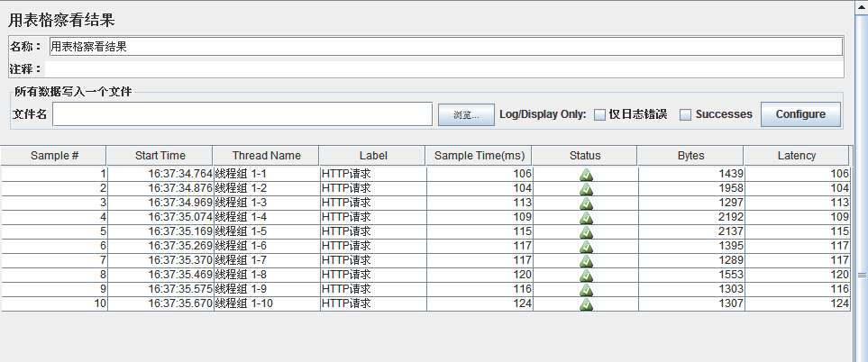The height and width of the screenshot is (362, 868).
Task: Click start time 16:37:35.269
Action: pyautogui.click(x=180, y=246)
